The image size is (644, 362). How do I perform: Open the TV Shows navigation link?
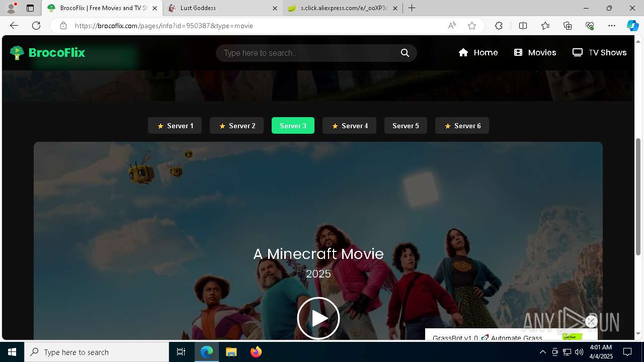pyautogui.click(x=599, y=53)
